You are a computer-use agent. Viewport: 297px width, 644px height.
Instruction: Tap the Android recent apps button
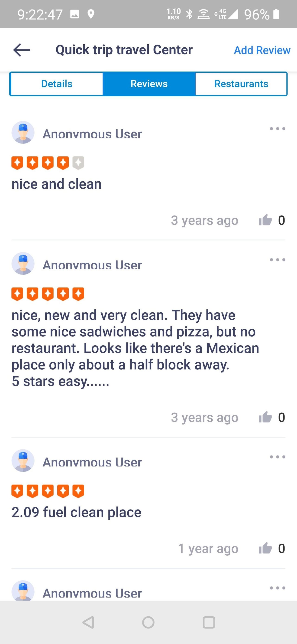click(x=209, y=622)
